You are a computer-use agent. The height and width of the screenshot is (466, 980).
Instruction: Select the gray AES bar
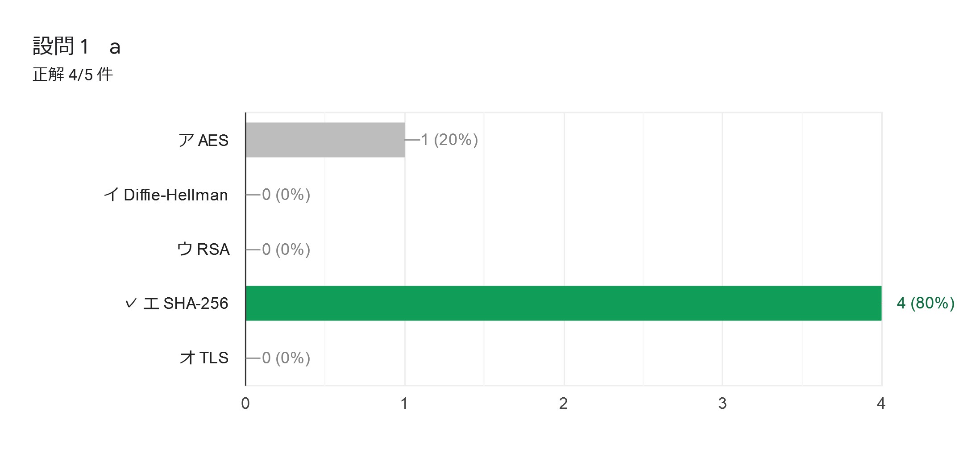click(325, 140)
